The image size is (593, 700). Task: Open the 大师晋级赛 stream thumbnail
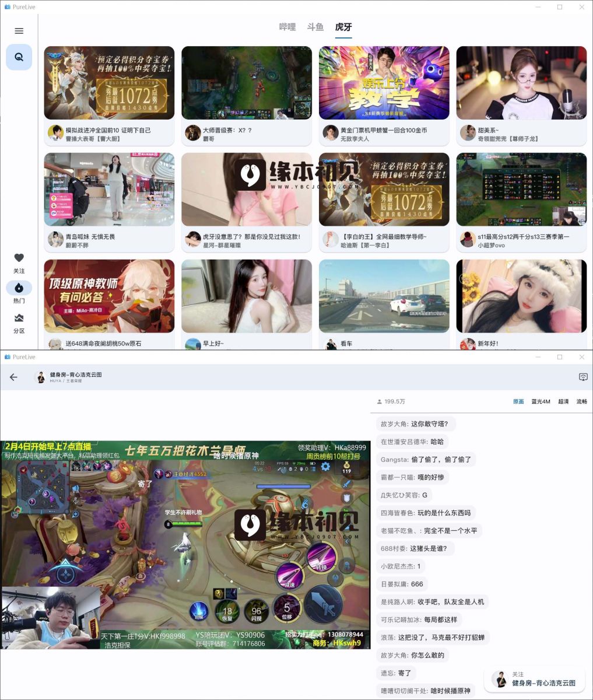[x=247, y=83]
